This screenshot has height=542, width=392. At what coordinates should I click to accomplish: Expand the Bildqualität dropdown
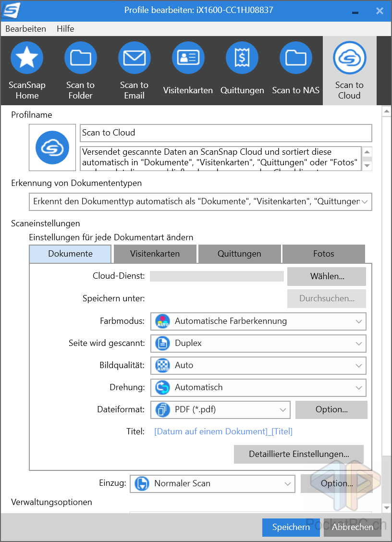click(258, 365)
